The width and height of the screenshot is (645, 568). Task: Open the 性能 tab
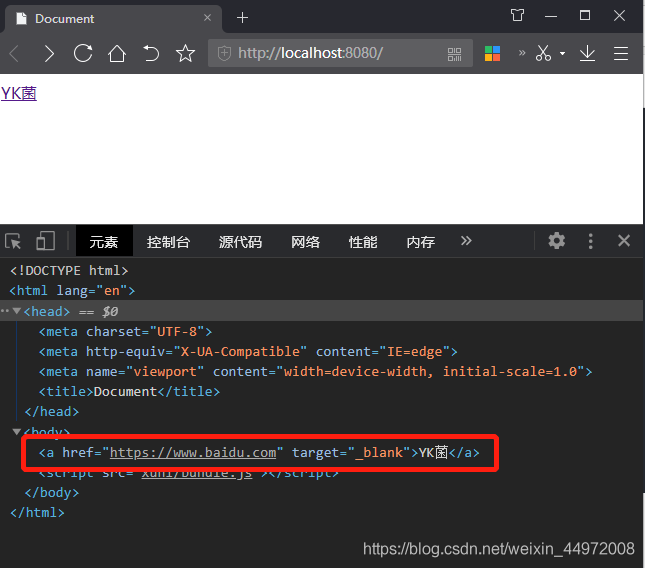point(363,242)
